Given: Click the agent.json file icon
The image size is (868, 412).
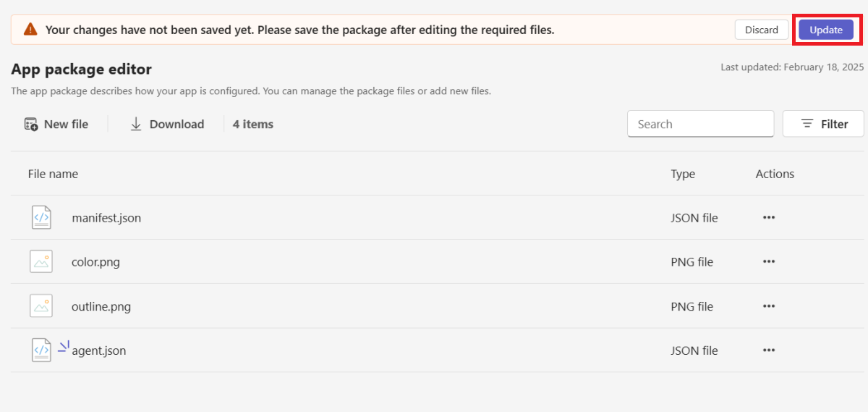Looking at the screenshot, I should click(41, 350).
